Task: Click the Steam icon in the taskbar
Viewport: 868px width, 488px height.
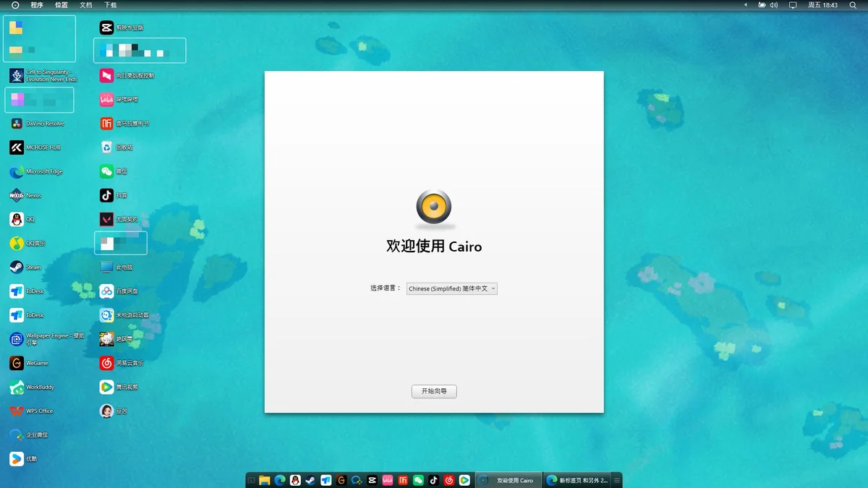Action: [x=310, y=480]
